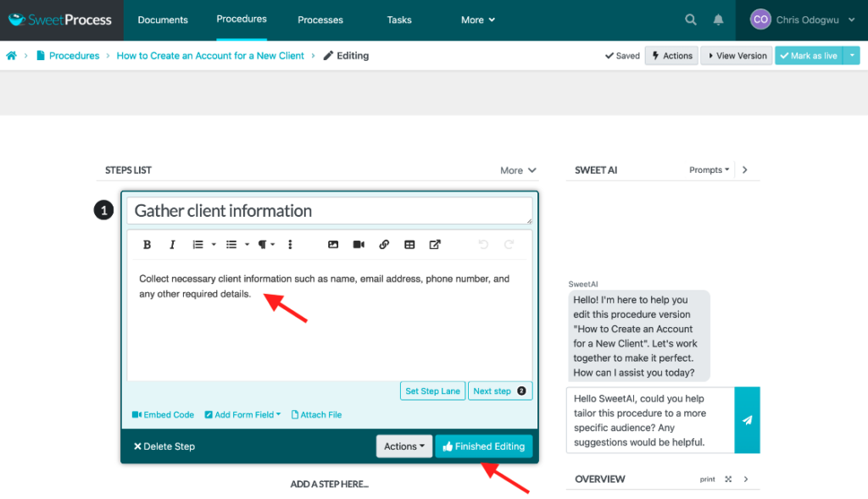The height and width of the screenshot is (499, 868).
Task: Open Sweet AI Prompts dropdown
Action: click(x=709, y=169)
